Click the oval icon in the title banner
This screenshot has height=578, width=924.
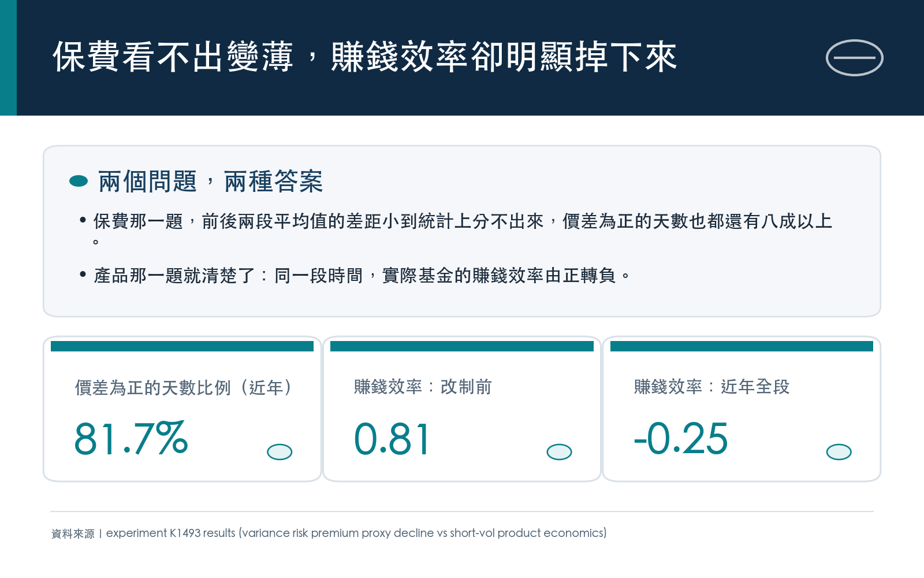point(854,58)
